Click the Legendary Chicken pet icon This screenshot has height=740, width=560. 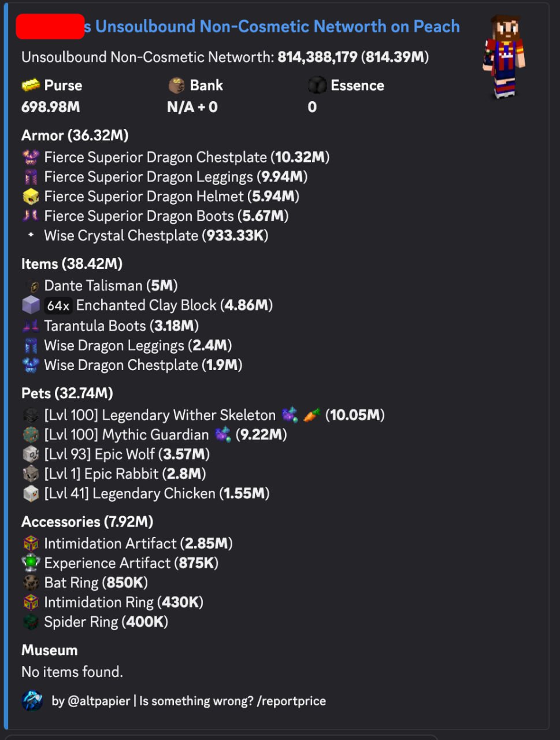[31, 494]
